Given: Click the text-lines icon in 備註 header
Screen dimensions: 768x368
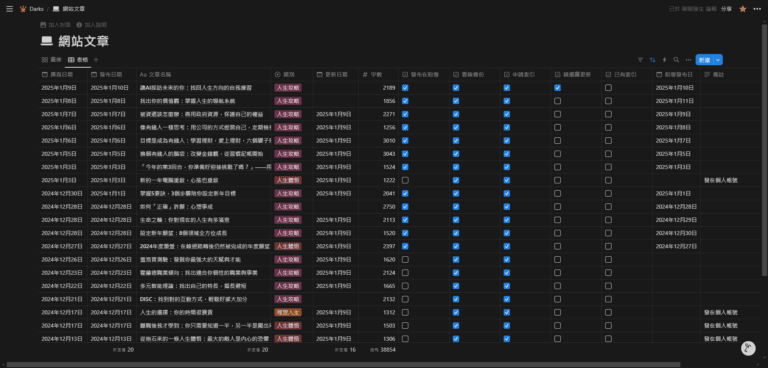Looking at the screenshot, I should pyautogui.click(x=707, y=74).
